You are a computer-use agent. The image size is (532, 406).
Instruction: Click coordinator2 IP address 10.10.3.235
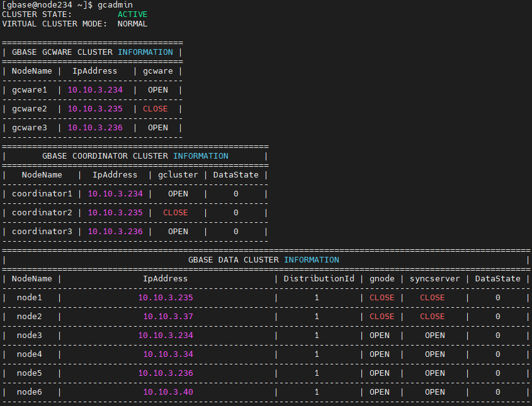click(x=115, y=213)
